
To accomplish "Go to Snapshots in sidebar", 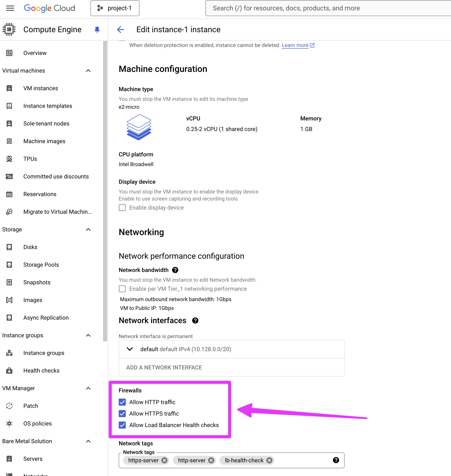I will [37, 282].
